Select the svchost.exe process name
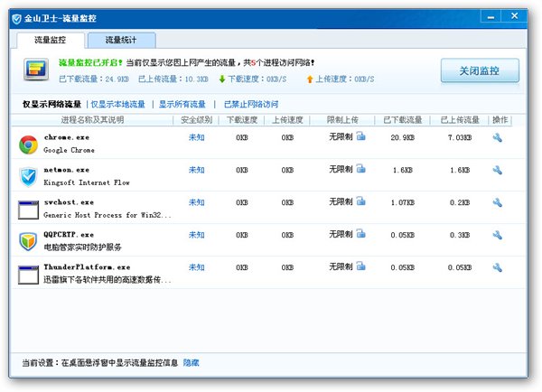 point(69,202)
